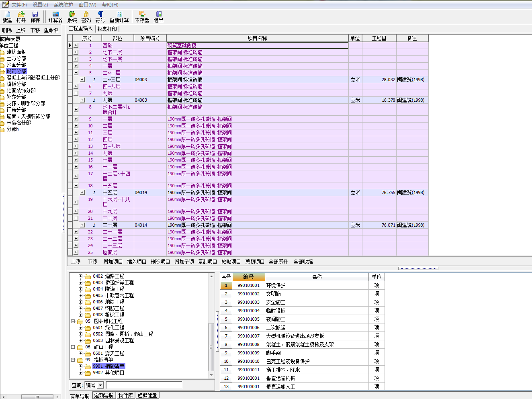532x399 pixels.
Task: Select the 模板分部 folder
Action: tap(16, 84)
